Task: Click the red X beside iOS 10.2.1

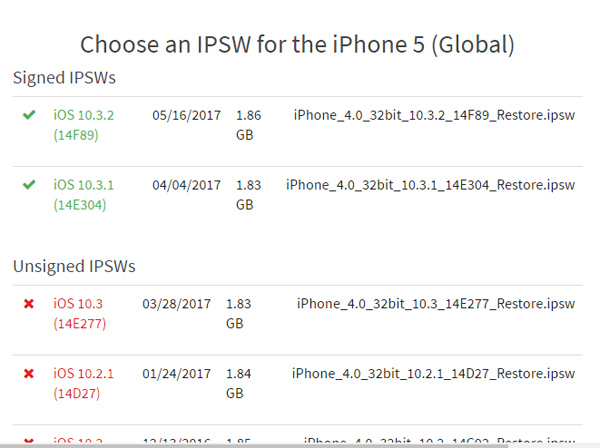Action: (29, 374)
